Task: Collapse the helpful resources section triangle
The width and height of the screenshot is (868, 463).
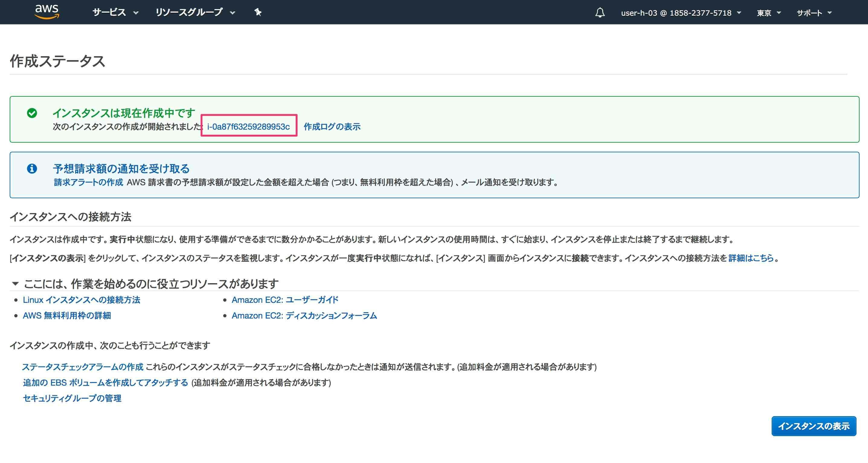Action: tap(15, 283)
